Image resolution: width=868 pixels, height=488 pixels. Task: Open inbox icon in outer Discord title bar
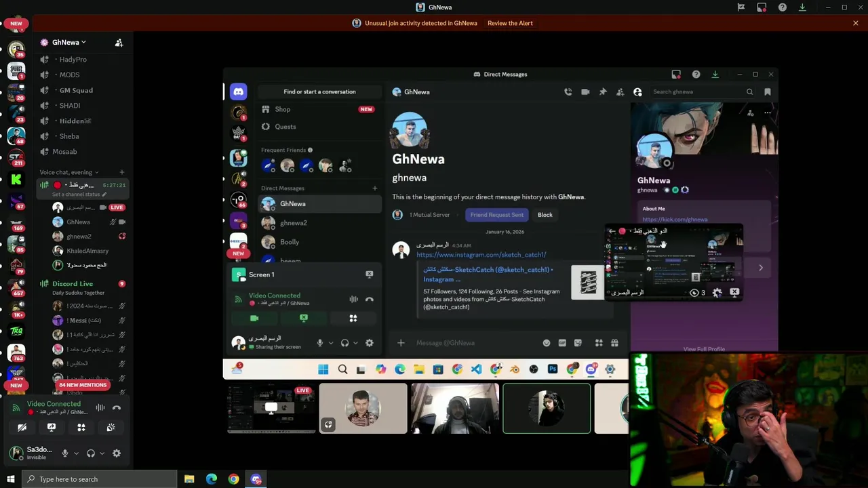coord(762,7)
